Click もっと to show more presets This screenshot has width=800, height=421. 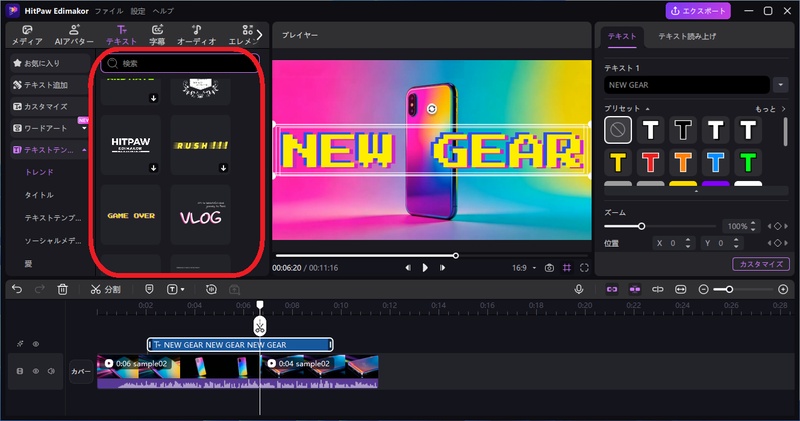tap(770, 109)
